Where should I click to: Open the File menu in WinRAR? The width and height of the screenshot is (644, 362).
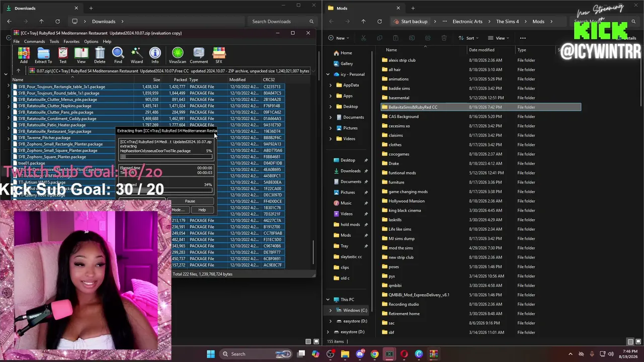tap(17, 42)
